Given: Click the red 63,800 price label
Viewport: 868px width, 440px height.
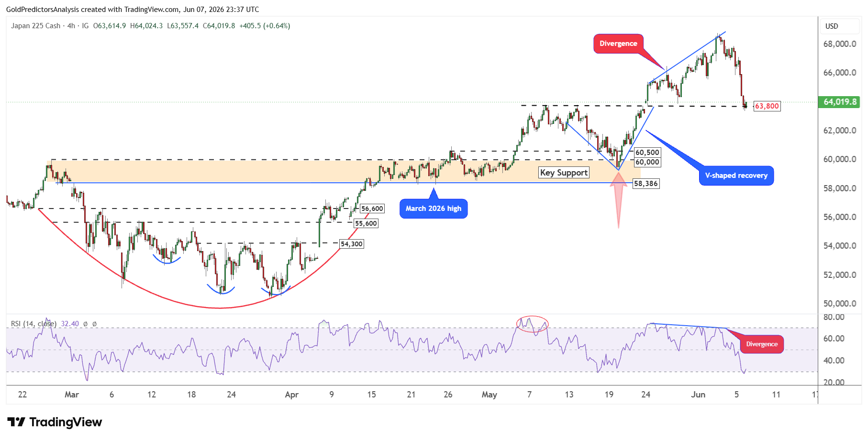Looking at the screenshot, I should click(767, 106).
